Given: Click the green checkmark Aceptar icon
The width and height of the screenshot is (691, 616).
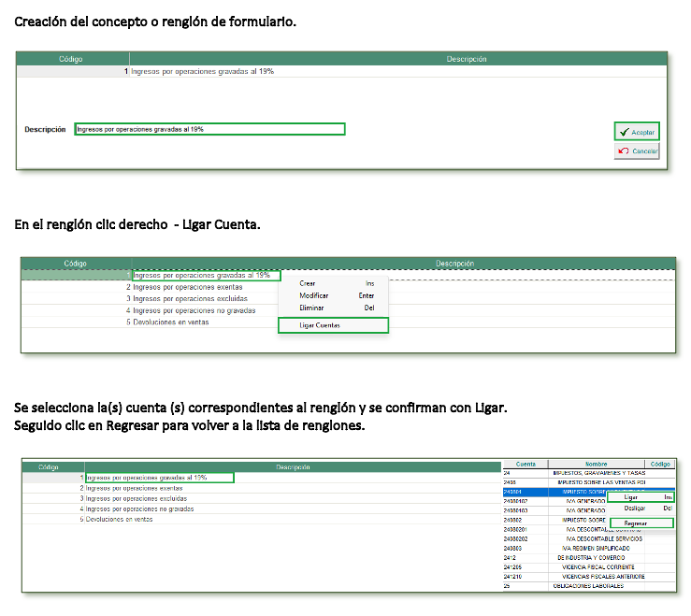Looking at the screenshot, I should pyautogui.click(x=623, y=133).
